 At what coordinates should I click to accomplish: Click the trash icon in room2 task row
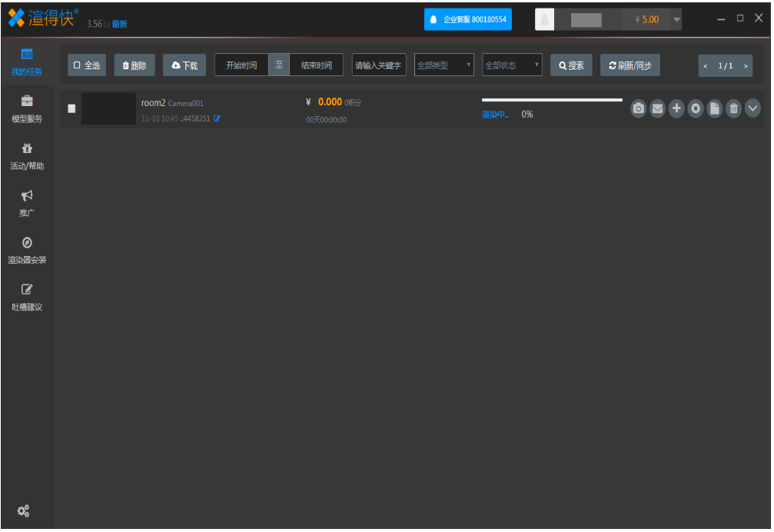pyautogui.click(x=734, y=109)
